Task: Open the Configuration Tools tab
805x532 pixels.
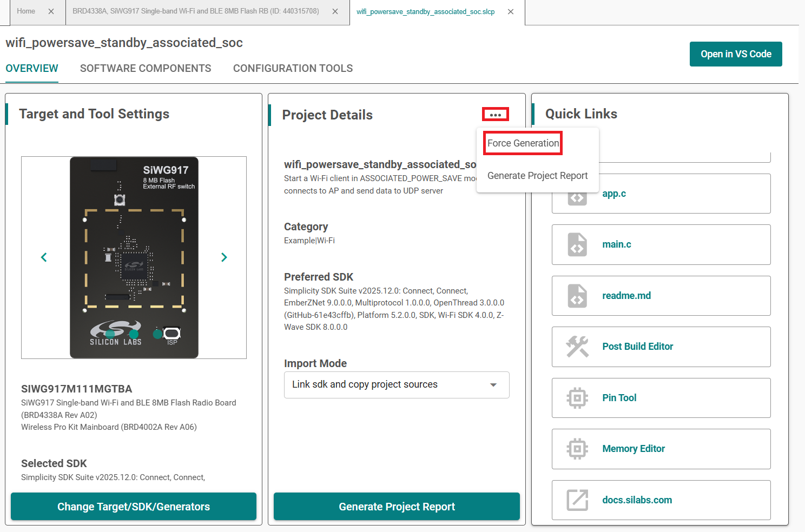Action: 293,69
